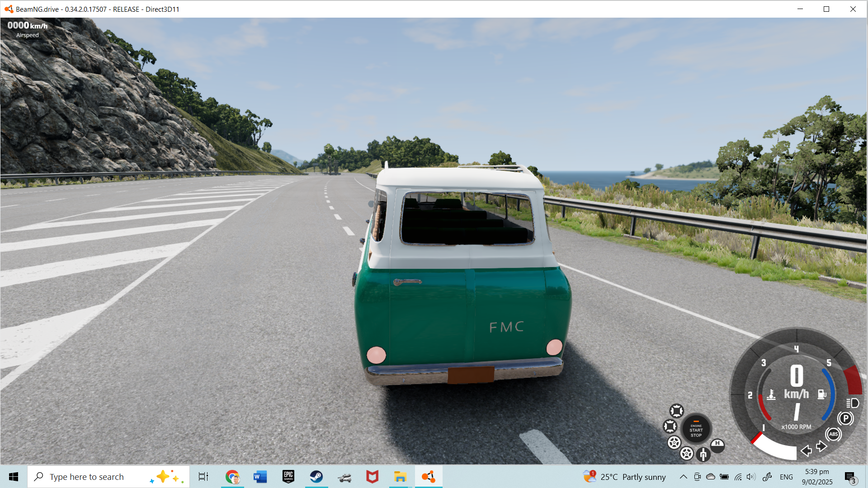The width and height of the screenshot is (868, 488).
Task: Open the clock showing 5:39 pm
Action: (x=817, y=477)
